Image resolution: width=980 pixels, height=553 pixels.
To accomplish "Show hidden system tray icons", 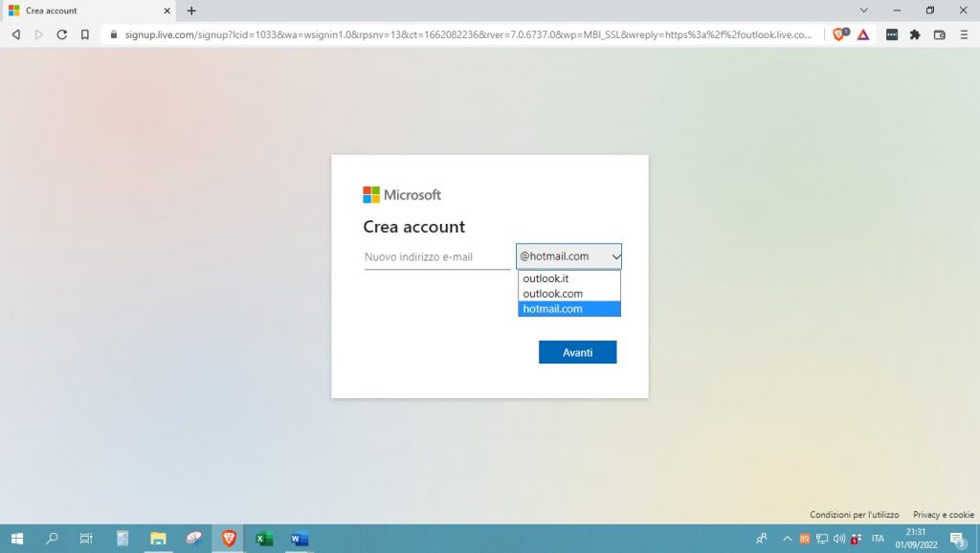I will pyautogui.click(x=787, y=539).
